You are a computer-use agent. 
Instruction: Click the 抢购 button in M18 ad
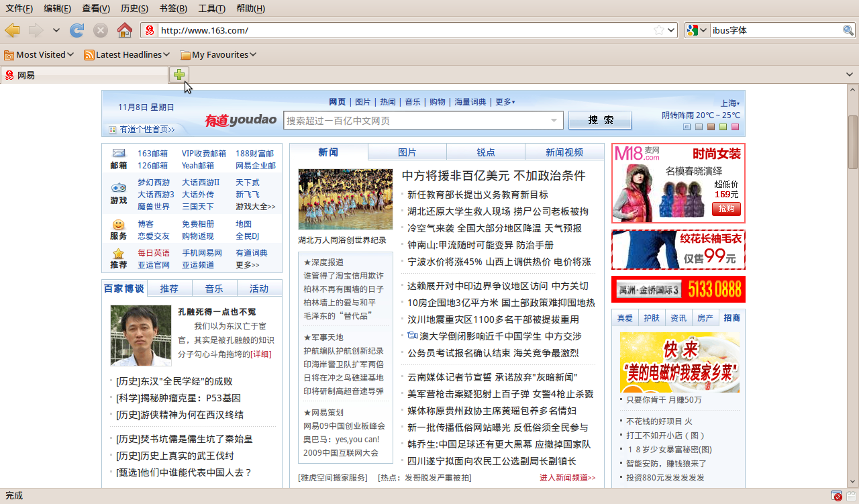[726, 209]
